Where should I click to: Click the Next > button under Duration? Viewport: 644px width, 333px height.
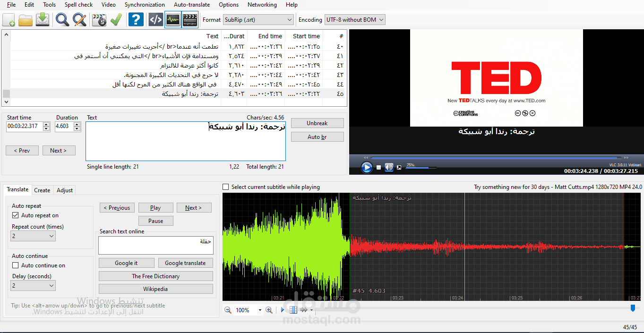[59, 151]
